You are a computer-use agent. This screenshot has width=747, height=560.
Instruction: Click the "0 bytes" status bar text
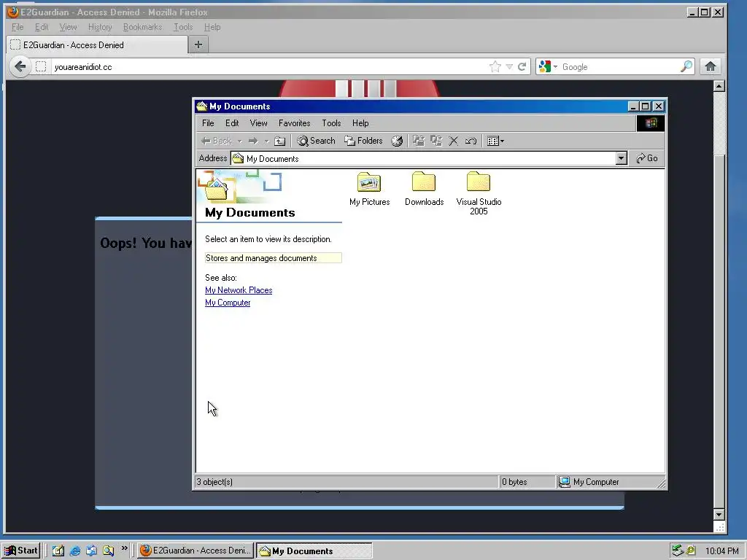pyautogui.click(x=514, y=482)
